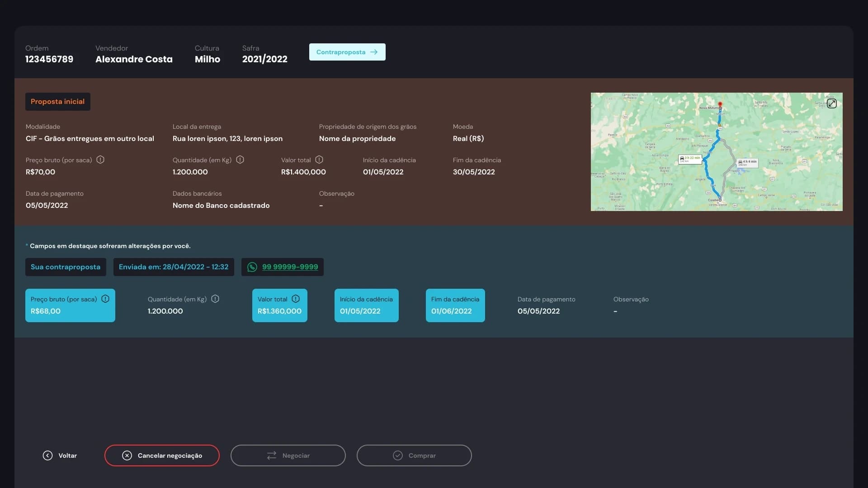Show info for counterproposal Valor total card
This screenshot has height=488, width=868.
point(296,299)
